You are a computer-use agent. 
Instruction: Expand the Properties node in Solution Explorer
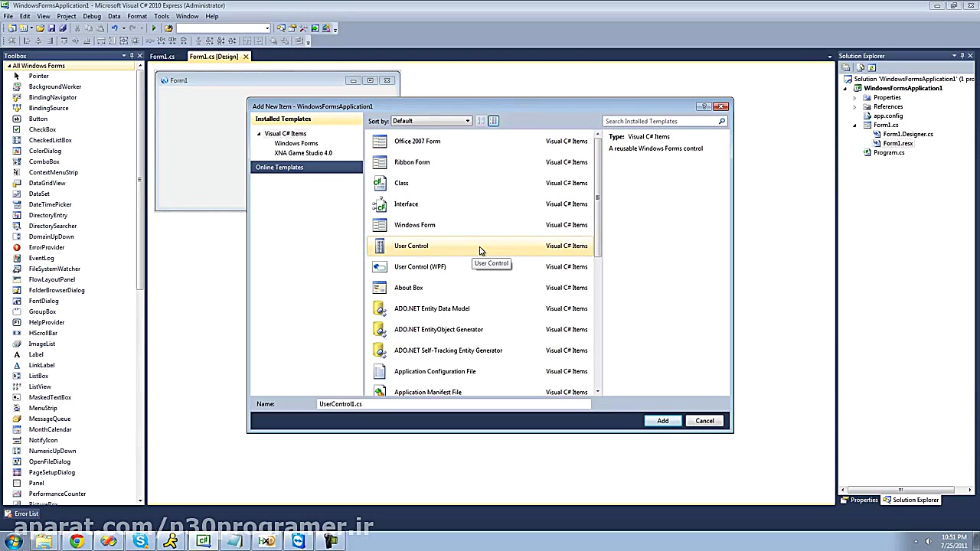tap(855, 98)
